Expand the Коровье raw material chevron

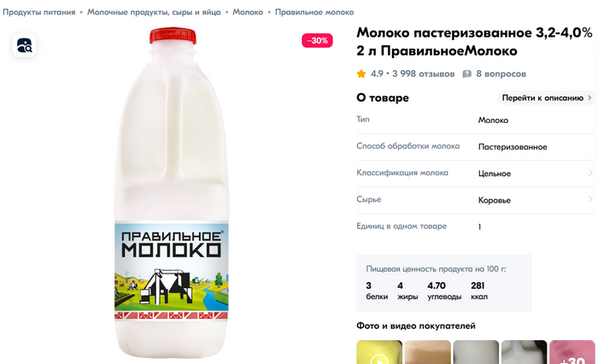pyautogui.click(x=590, y=200)
